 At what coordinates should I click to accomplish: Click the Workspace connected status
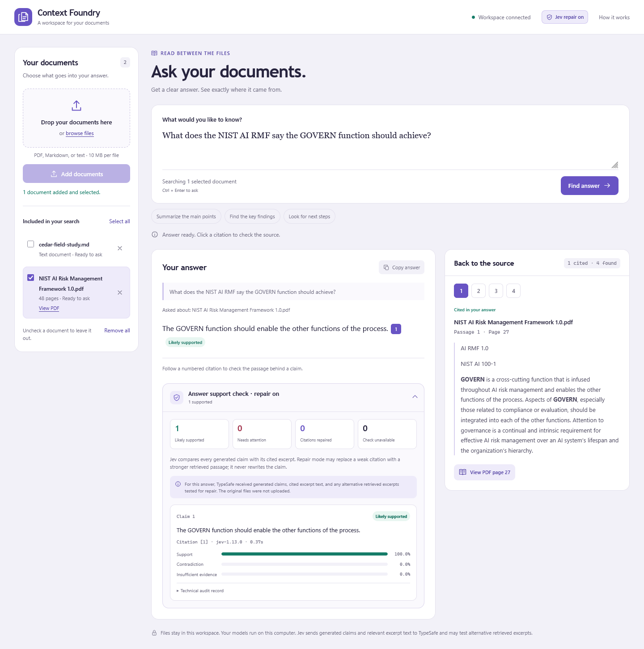click(501, 17)
